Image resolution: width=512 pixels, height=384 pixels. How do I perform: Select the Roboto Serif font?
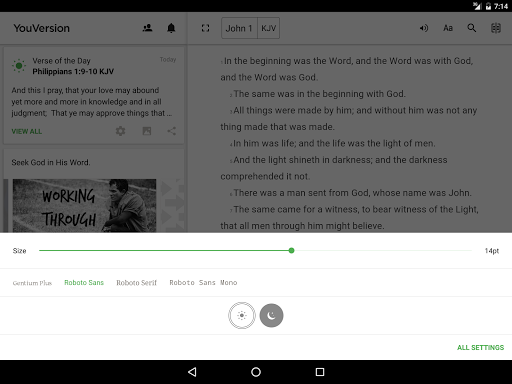[x=136, y=283]
